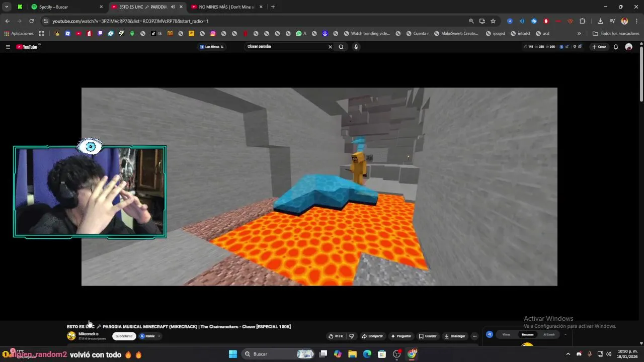This screenshot has width=644, height=362.
Task: Open Watch trending vide... bookmark
Action: pos(367,34)
